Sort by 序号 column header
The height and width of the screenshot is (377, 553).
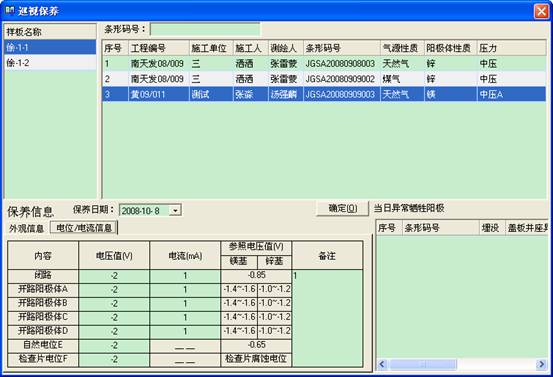pyautogui.click(x=115, y=48)
